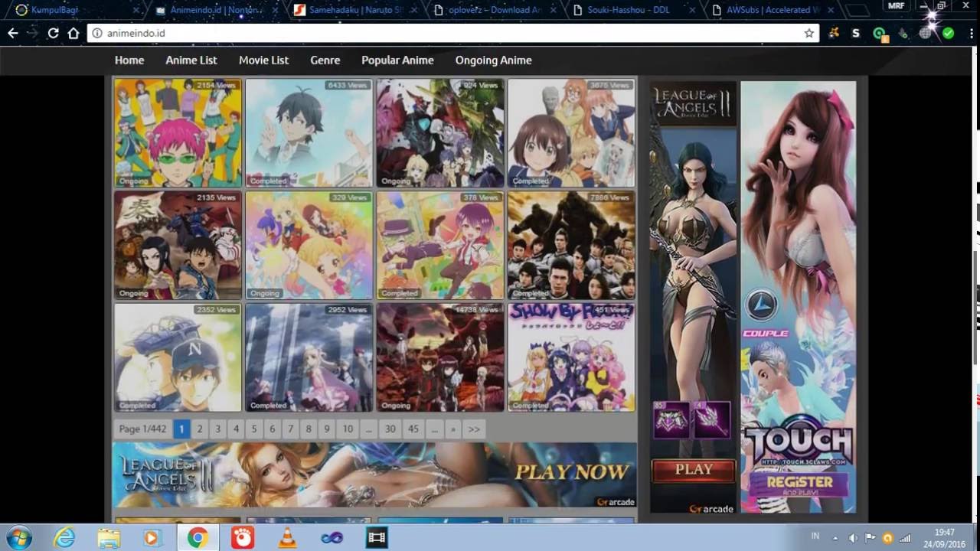The image size is (980, 551).
Task: Click PLAY on League of Angels ad
Action: (694, 470)
